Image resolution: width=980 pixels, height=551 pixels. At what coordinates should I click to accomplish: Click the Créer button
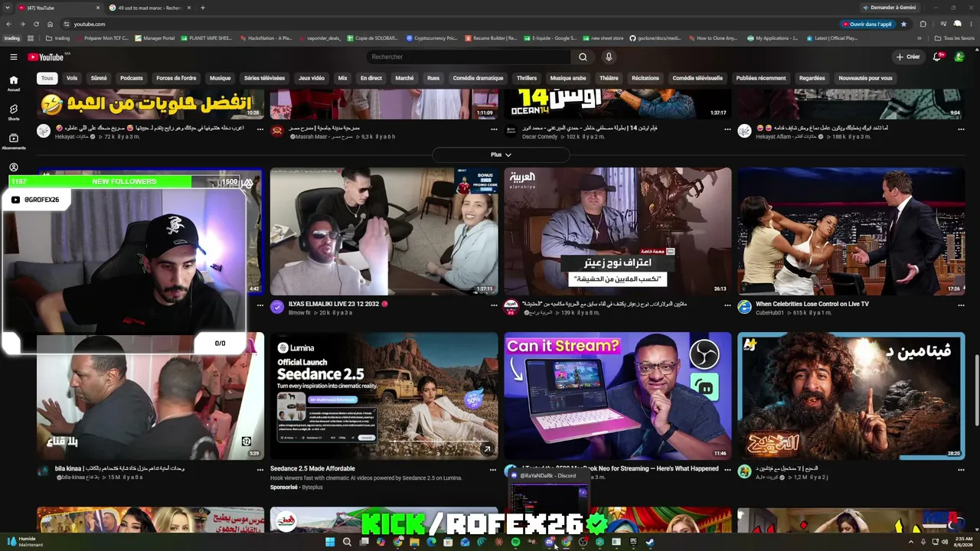(x=908, y=57)
